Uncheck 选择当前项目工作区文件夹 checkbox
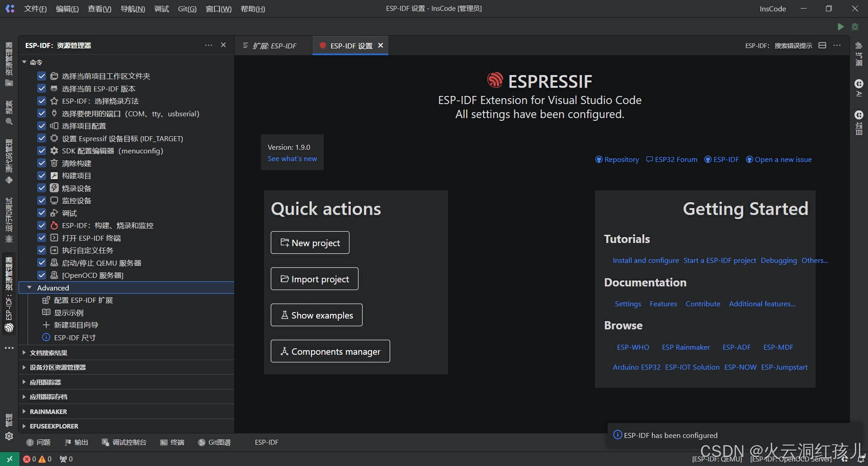This screenshot has height=466, width=868. click(x=42, y=76)
